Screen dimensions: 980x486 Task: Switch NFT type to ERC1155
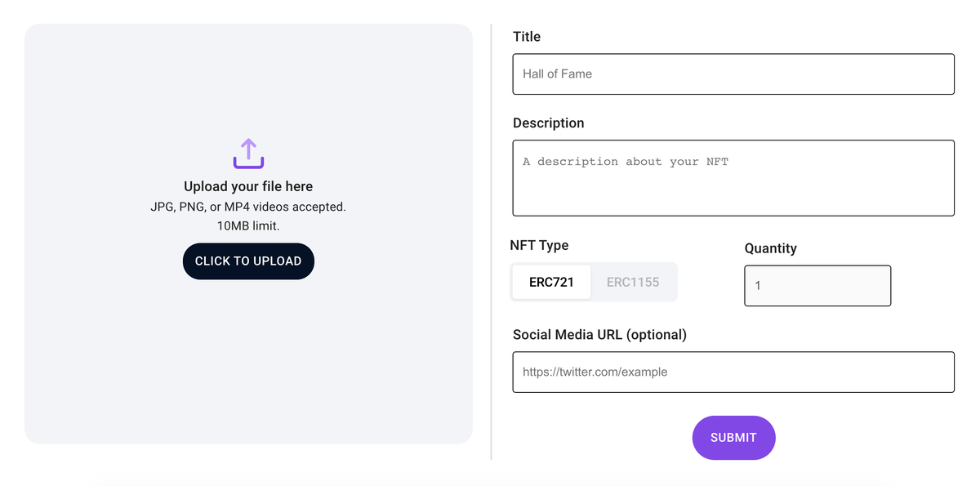coord(633,282)
